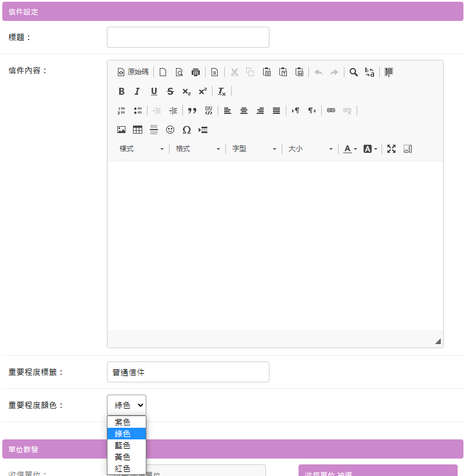Open the text color picker
This screenshot has height=476, width=471.
tap(350, 149)
